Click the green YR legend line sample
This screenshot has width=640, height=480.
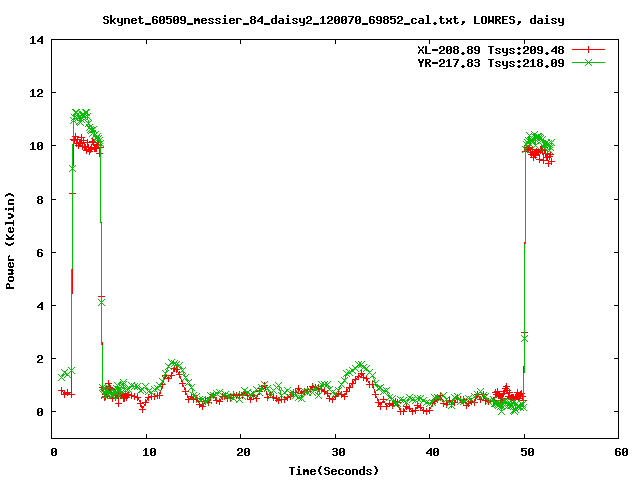[588, 62]
